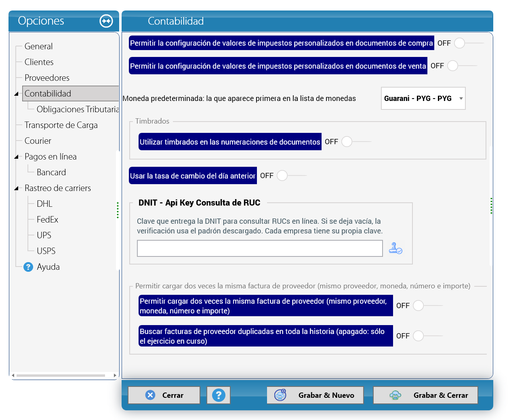This screenshot has height=420, width=509.
Task: Click the DNIT API key text field
Action: tap(260, 248)
